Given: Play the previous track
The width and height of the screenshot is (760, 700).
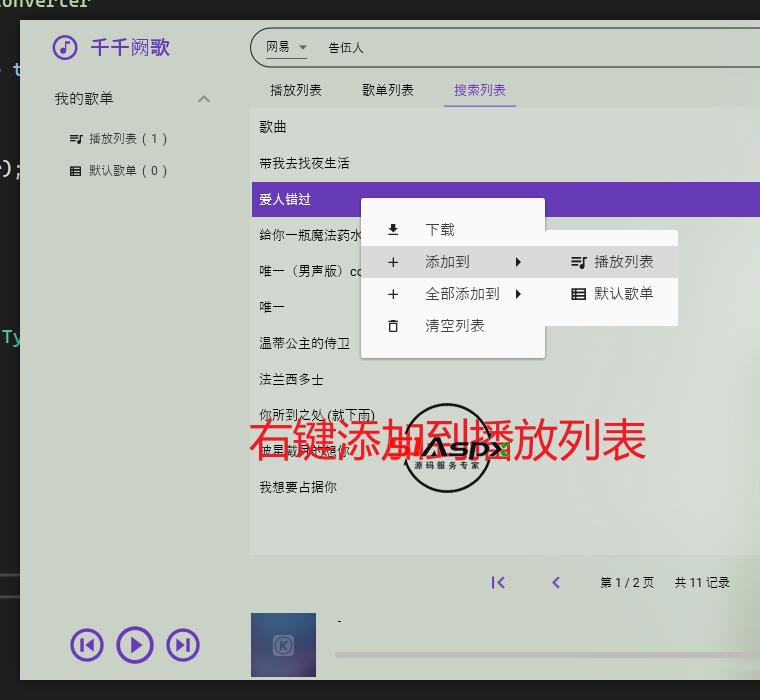Looking at the screenshot, I should click(87, 645).
